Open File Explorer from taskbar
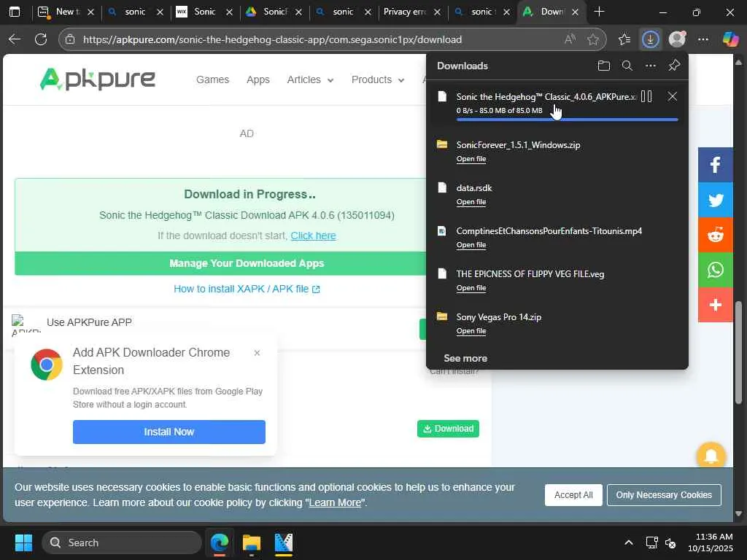Image resolution: width=747 pixels, height=560 pixels. 252,542
